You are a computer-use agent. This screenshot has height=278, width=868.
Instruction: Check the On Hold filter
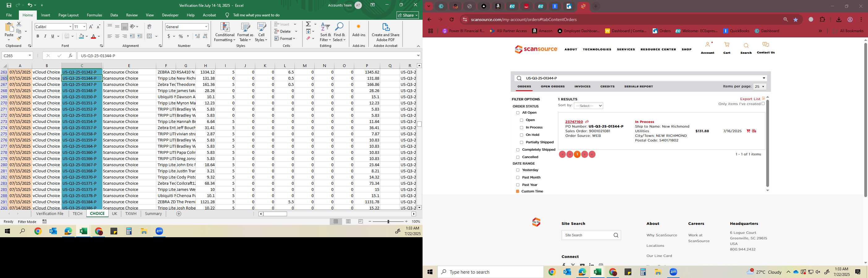[522, 135]
